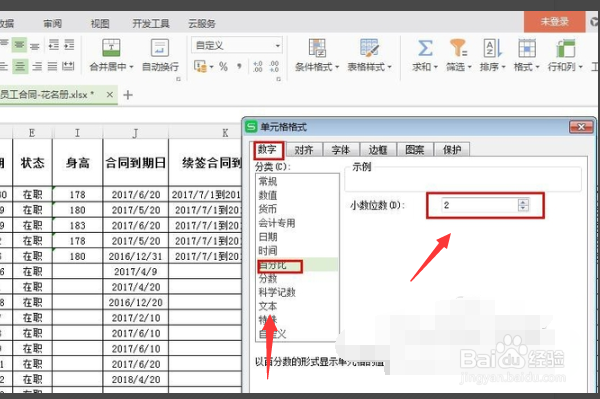Open the 审阅 ribbon menu

52,24
